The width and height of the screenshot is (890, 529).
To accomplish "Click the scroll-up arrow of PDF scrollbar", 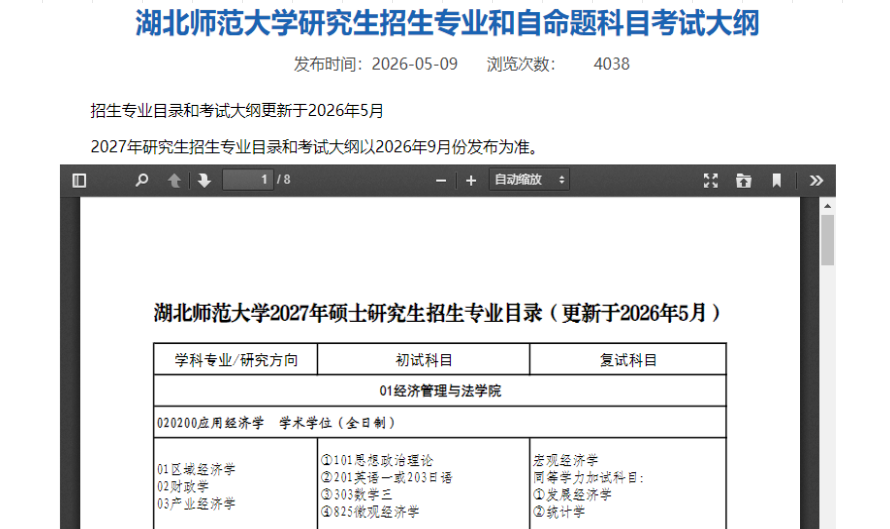I will point(828,206).
